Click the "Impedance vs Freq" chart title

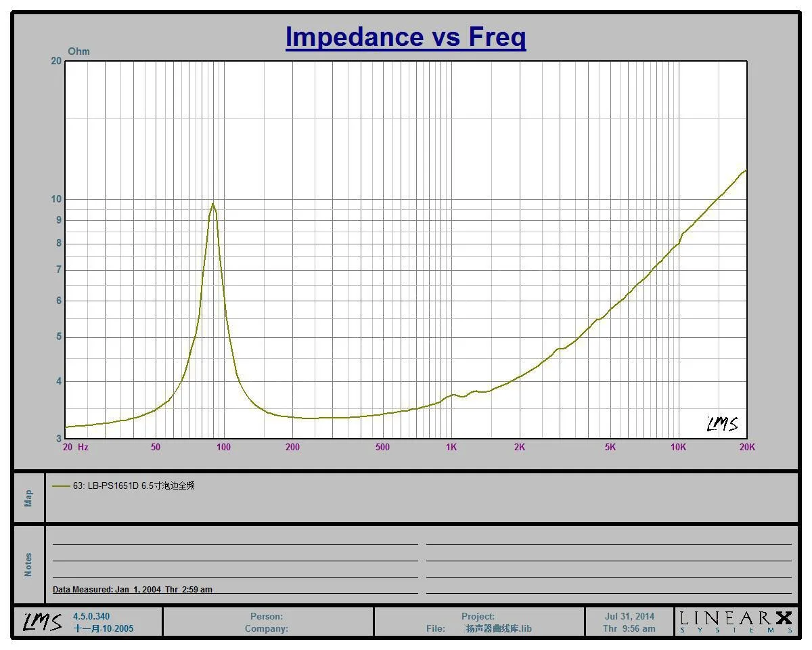tap(405, 37)
